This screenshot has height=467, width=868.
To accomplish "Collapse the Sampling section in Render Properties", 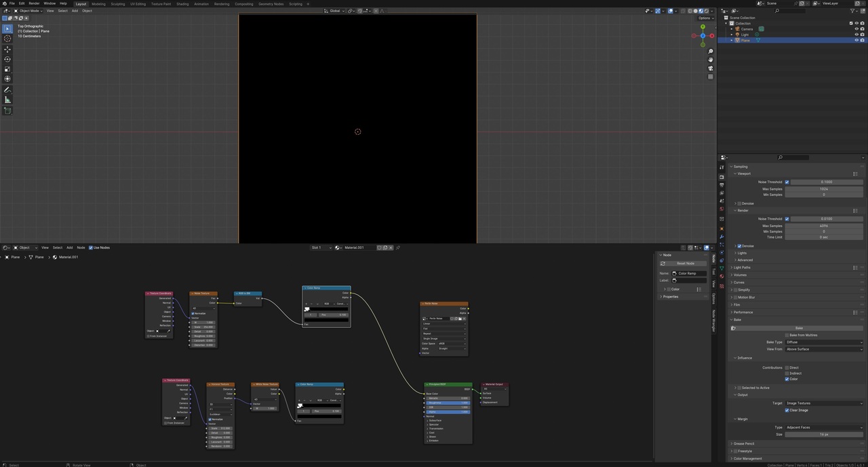I will (739, 166).
